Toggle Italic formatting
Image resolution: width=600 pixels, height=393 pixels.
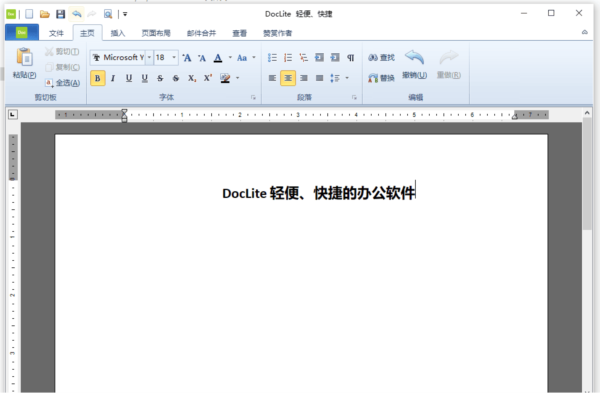point(113,78)
